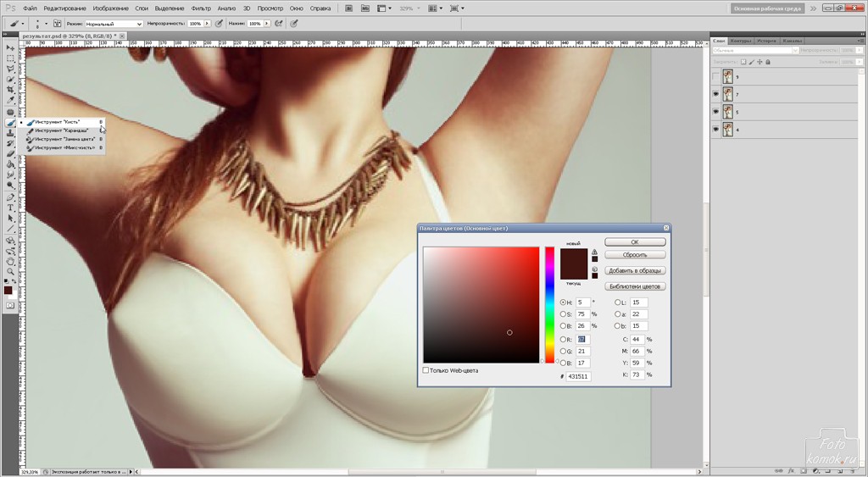Hide layer 7 with eye icon

pos(715,95)
